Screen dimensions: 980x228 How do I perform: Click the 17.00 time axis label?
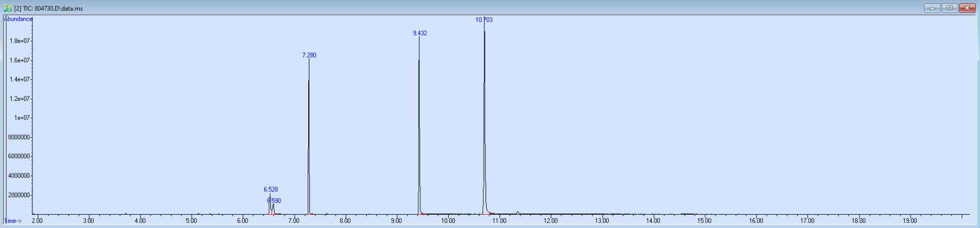(807, 221)
